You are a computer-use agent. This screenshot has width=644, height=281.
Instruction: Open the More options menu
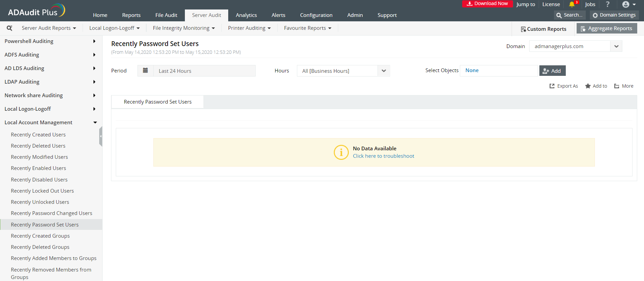coord(624,86)
